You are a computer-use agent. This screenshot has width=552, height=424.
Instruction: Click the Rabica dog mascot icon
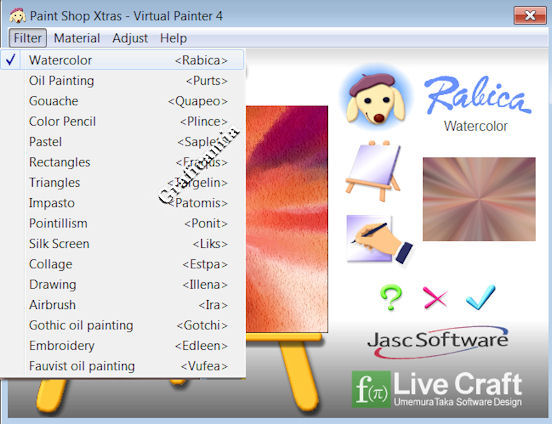[x=375, y=98]
